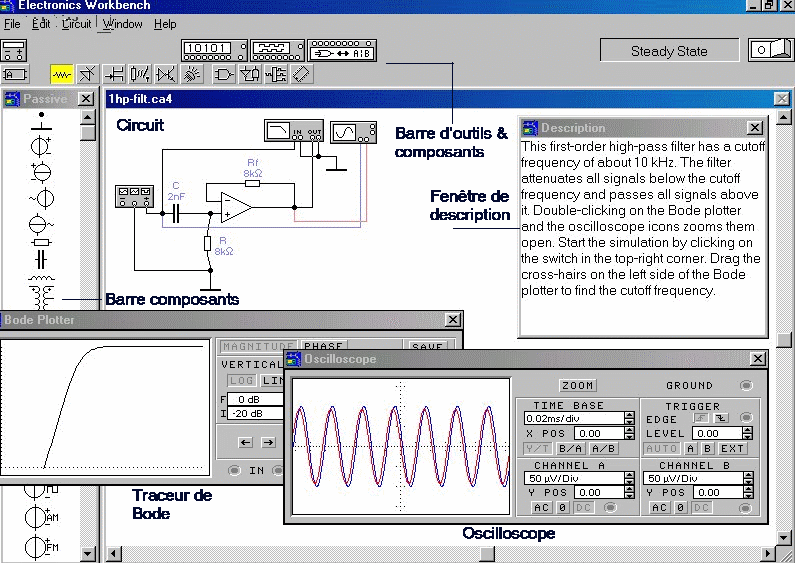Select Y/T display mode on oscilloscope

538,448
